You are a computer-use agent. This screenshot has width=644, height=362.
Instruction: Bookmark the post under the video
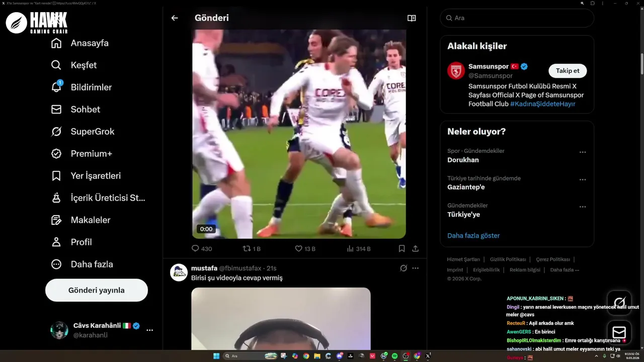pyautogui.click(x=401, y=248)
